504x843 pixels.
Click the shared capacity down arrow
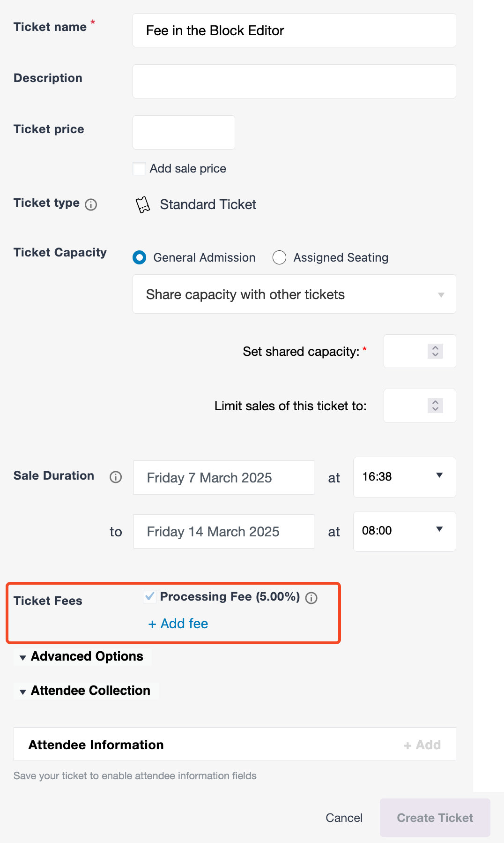pos(435,355)
